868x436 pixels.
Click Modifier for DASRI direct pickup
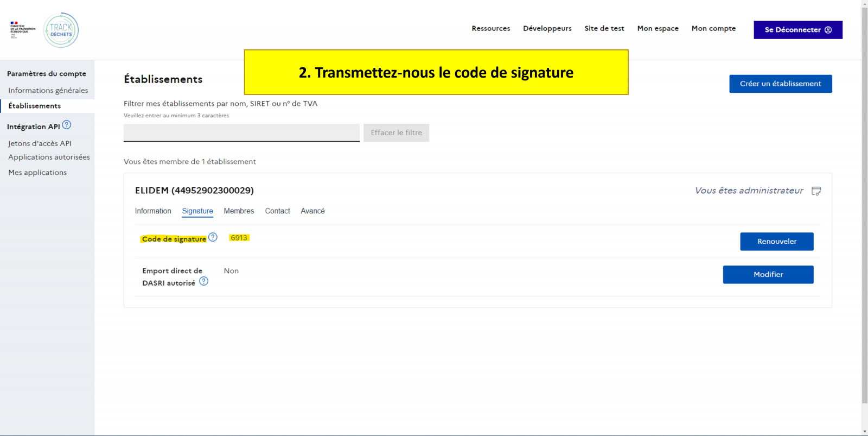(768, 275)
